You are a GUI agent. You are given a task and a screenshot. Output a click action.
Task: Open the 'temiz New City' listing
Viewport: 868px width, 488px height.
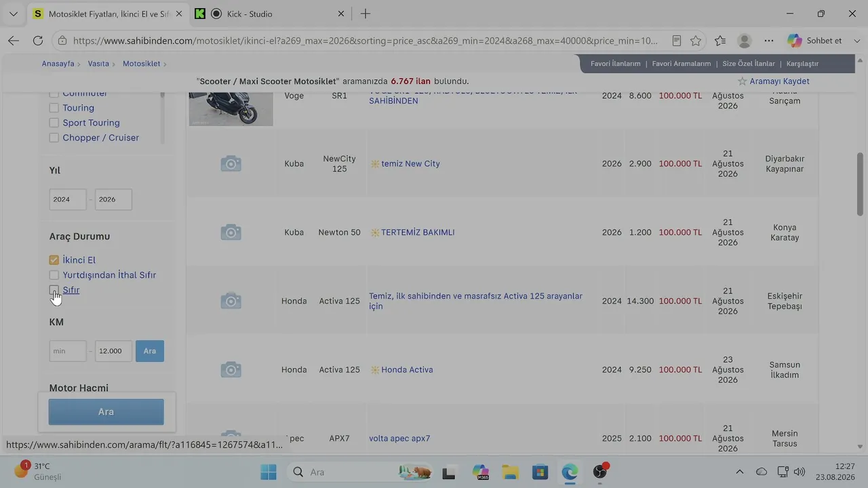(410, 163)
